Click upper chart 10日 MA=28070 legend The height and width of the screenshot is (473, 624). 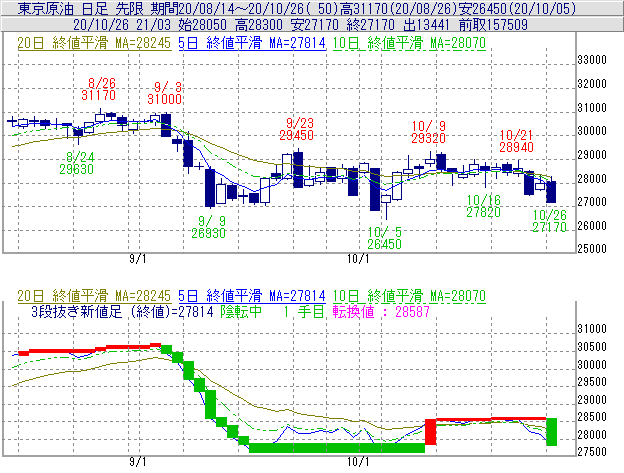(x=409, y=43)
